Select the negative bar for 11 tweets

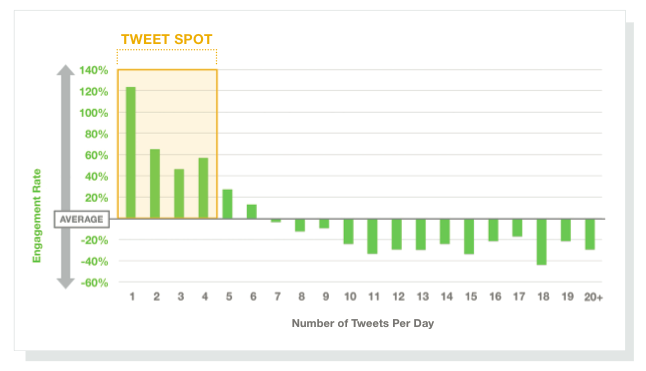[372, 236]
